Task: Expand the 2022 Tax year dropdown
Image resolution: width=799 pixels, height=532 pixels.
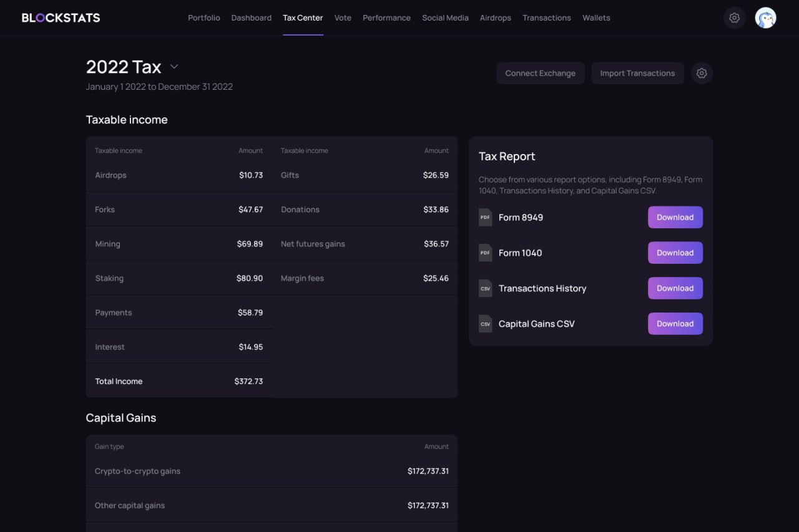Action: coord(174,67)
